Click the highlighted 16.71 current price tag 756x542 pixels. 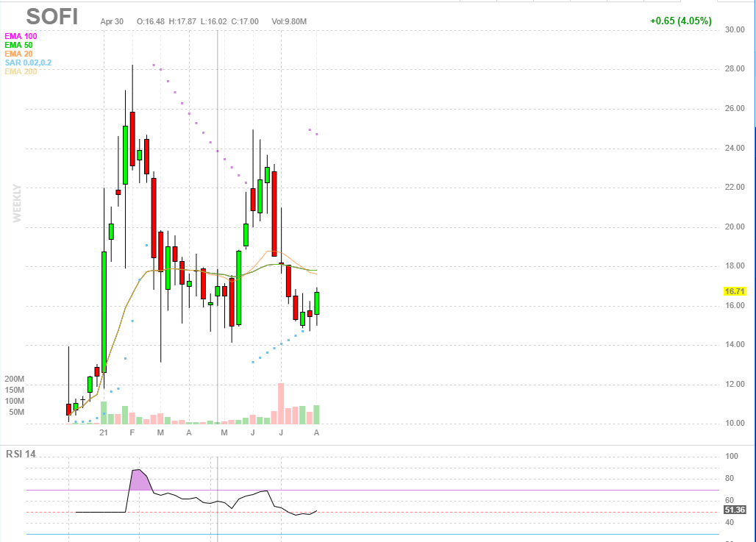click(x=735, y=291)
